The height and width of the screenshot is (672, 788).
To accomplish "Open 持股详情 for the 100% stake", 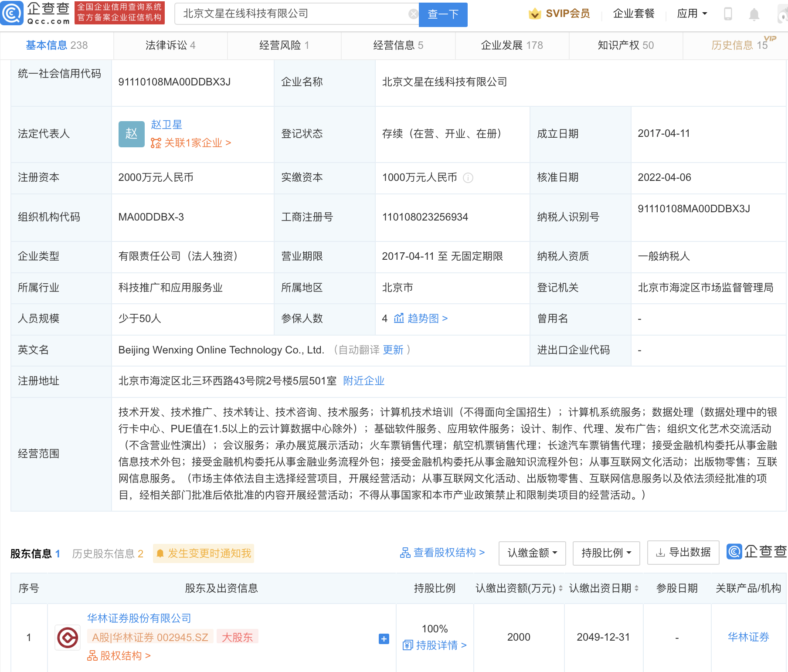I will [435, 645].
